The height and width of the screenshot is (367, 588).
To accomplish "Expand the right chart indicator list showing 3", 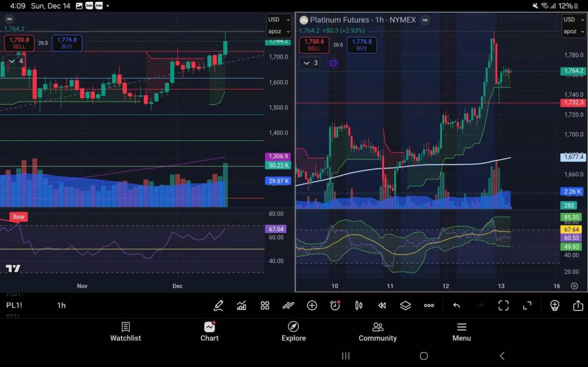I will pyautogui.click(x=310, y=63).
